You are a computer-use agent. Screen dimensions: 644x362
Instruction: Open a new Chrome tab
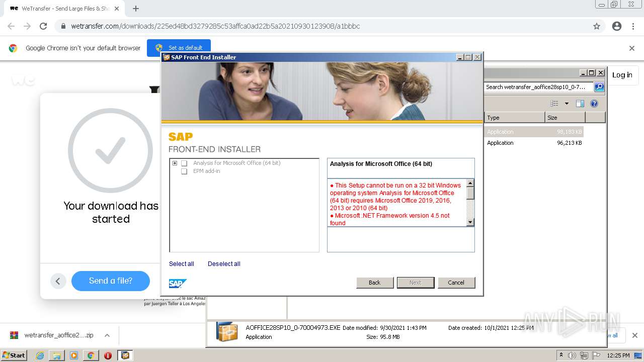[x=136, y=9]
